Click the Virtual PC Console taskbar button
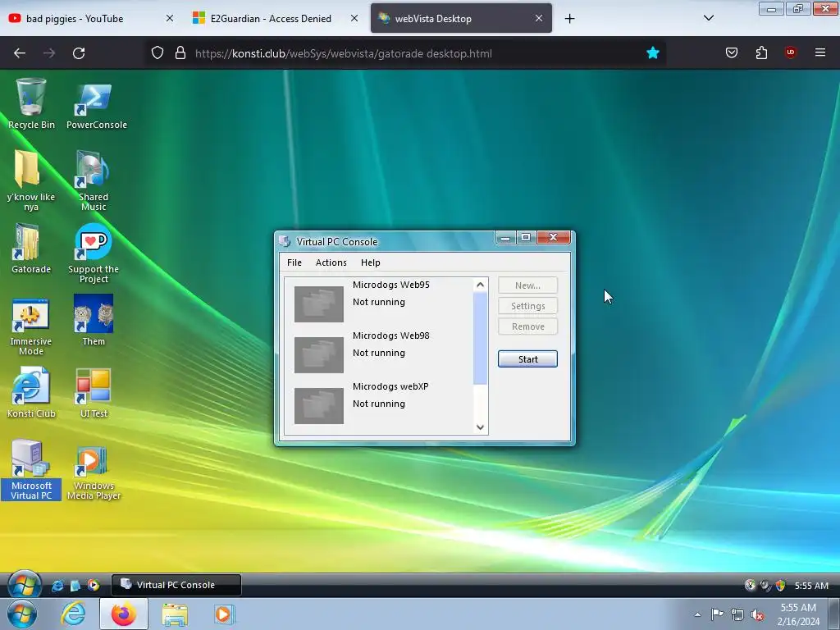 [176, 585]
